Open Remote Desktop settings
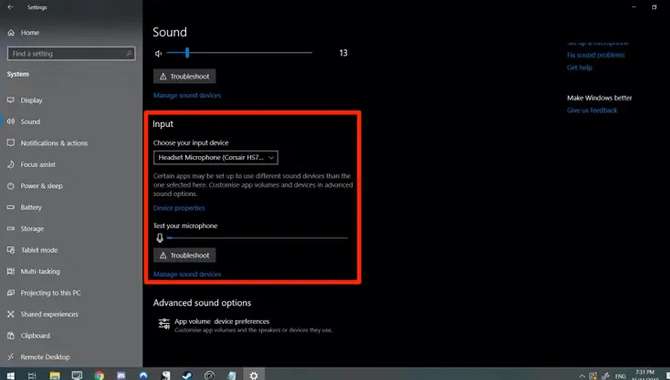Viewport: 670px width, 380px height. pyautogui.click(x=39, y=357)
